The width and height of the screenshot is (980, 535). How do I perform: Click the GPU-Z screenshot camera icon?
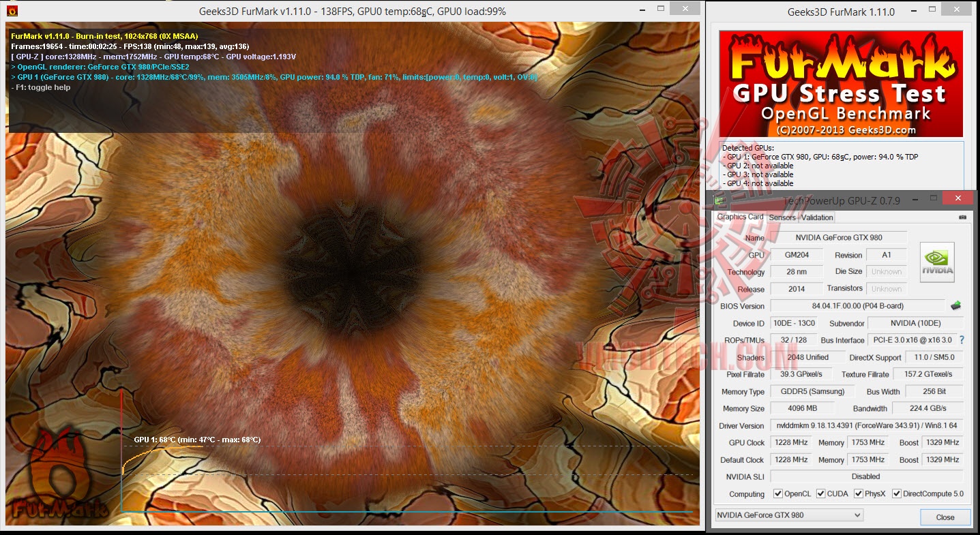pyautogui.click(x=962, y=217)
